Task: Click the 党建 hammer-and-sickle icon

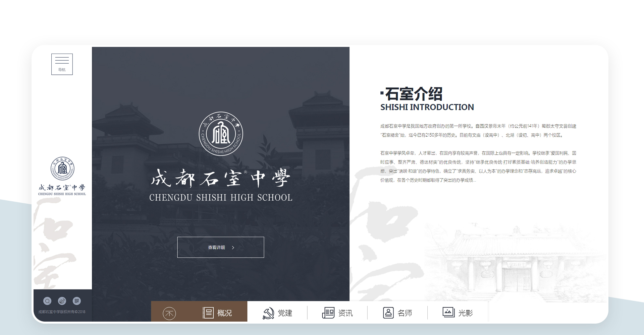Action: (268, 313)
